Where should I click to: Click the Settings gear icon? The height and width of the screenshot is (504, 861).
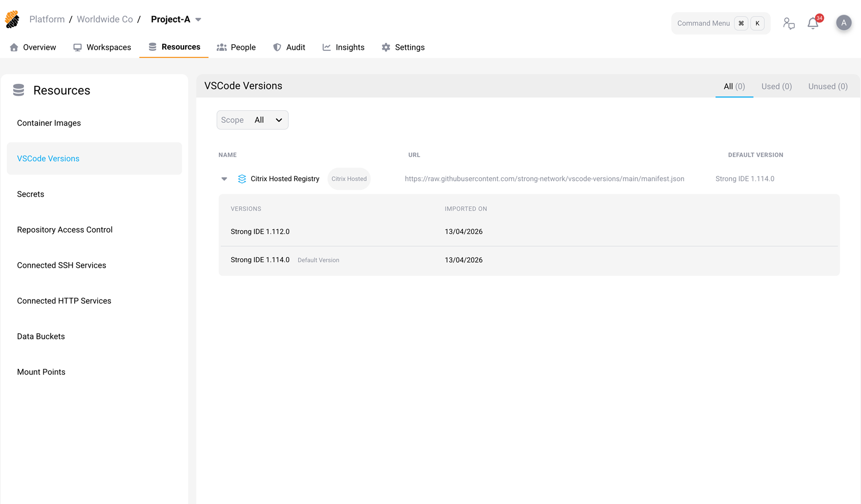point(386,47)
